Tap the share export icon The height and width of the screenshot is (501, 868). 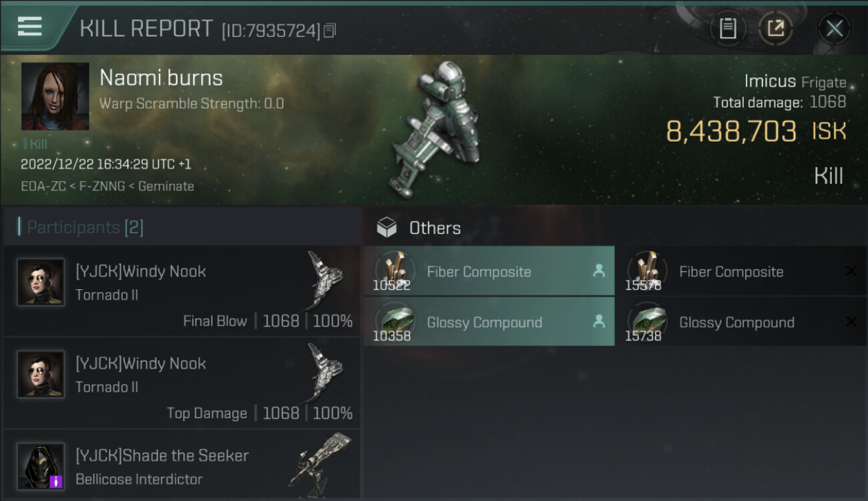point(775,29)
